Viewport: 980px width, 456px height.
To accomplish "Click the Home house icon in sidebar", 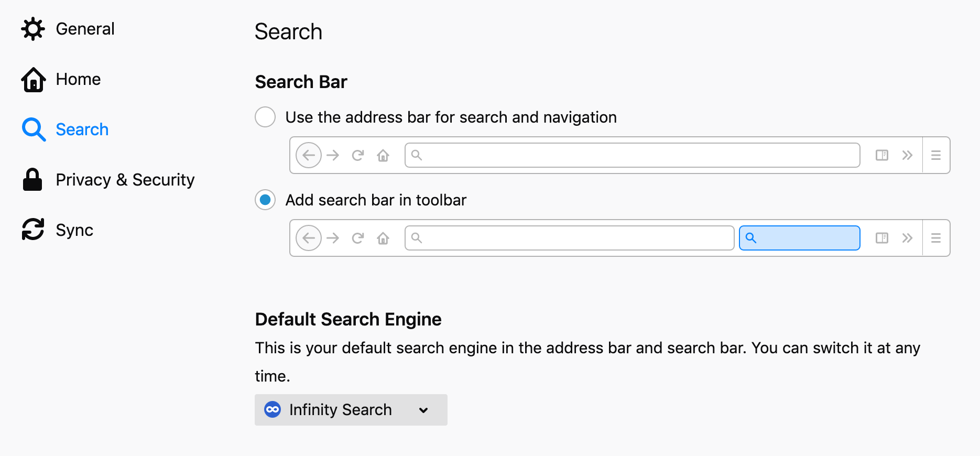I will point(33,80).
